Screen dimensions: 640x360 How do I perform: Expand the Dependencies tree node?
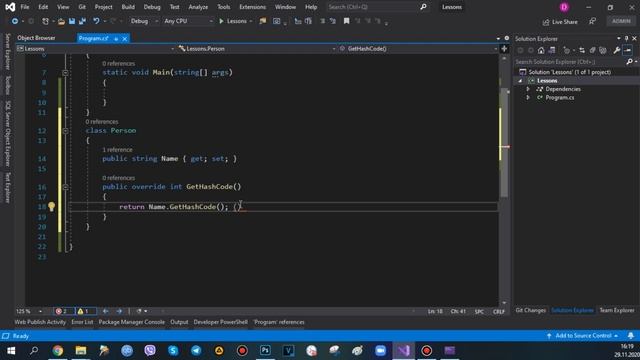(528, 89)
